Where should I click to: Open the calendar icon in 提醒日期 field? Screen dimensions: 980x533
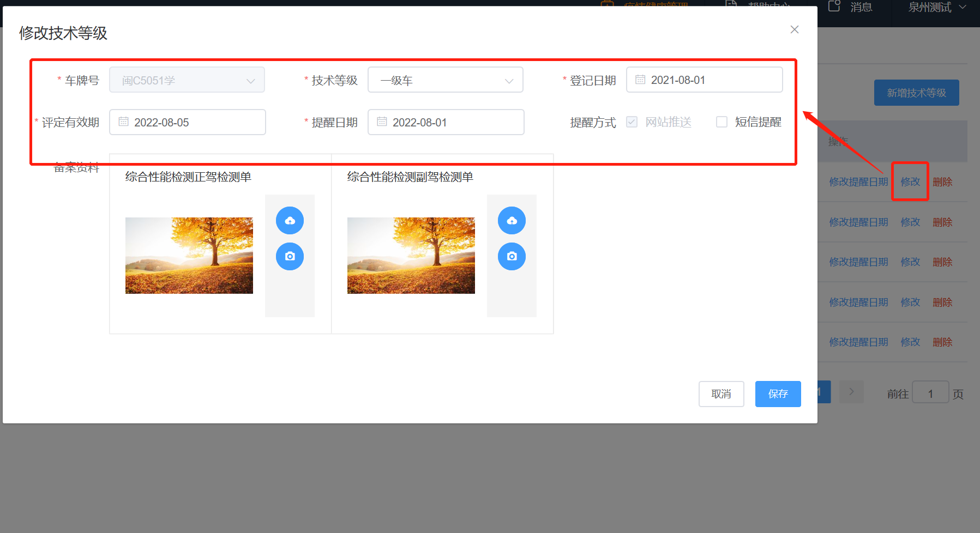point(381,122)
